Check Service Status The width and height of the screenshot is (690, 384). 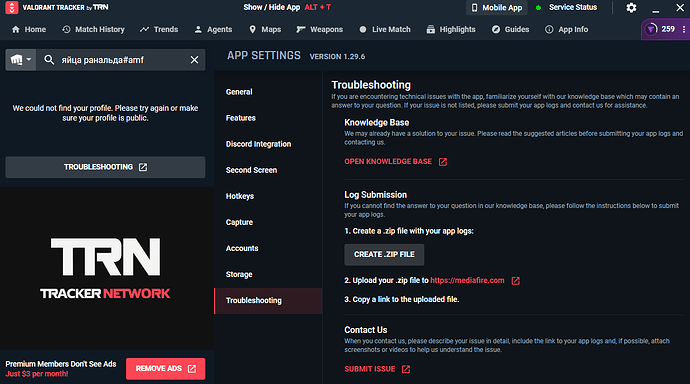567,7
